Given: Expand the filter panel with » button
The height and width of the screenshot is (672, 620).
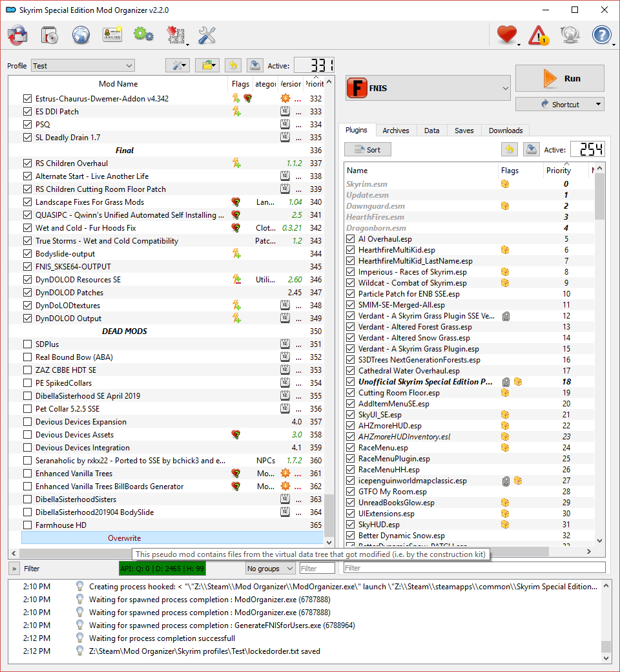Looking at the screenshot, I should point(14,569).
